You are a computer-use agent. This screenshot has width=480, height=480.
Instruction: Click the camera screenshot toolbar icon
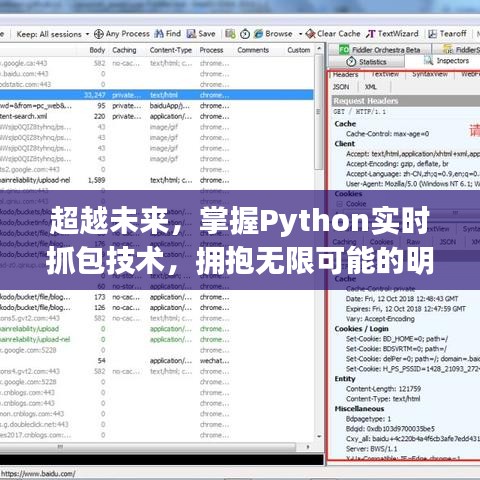click(230, 34)
